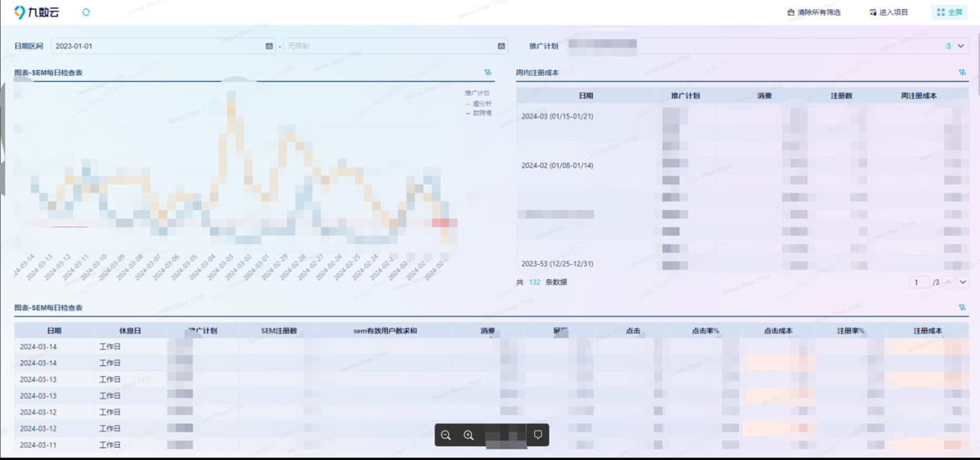Click the 九数云 logo
This screenshot has width=980, height=460.
click(37, 12)
